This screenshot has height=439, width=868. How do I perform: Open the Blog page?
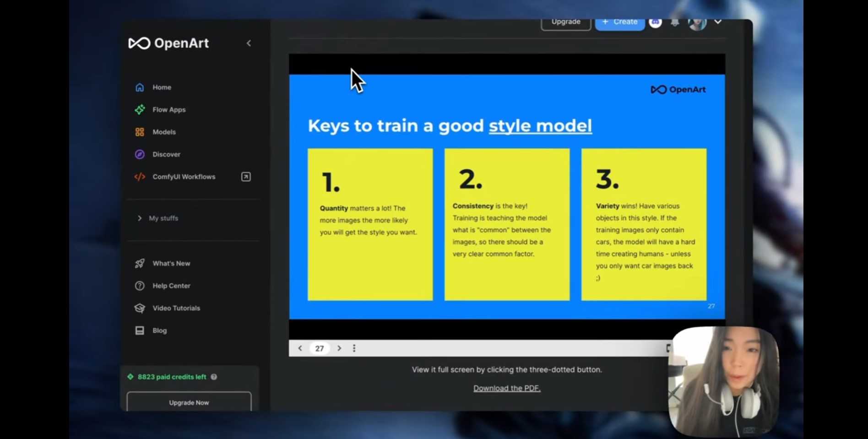point(160,331)
